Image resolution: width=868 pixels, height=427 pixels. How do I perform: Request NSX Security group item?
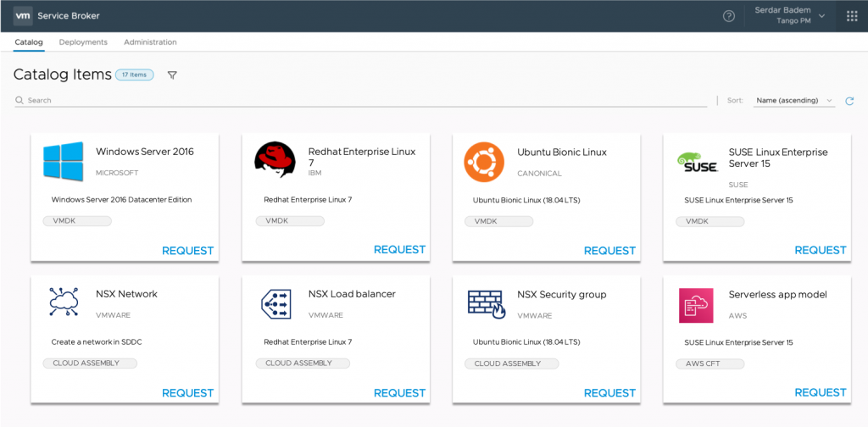(x=609, y=393)
